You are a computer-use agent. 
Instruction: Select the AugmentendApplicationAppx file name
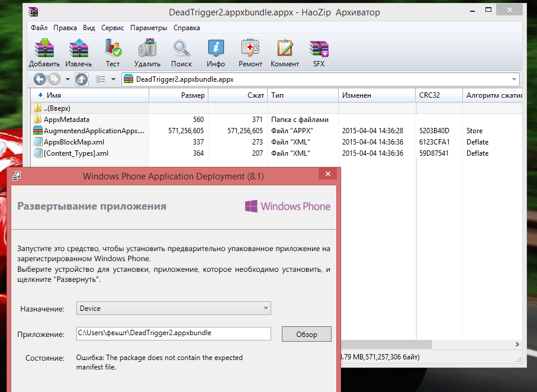pos(94,130)
